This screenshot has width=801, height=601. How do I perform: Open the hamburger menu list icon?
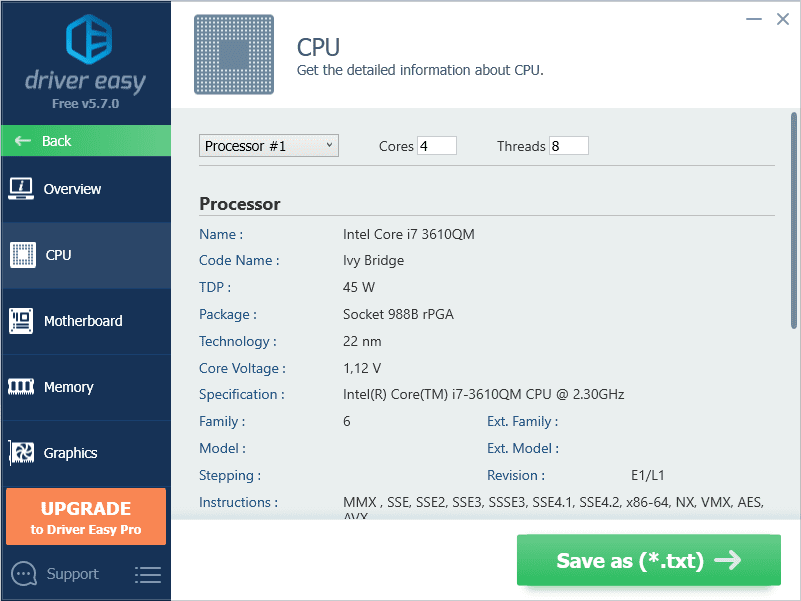click(x=148, y=575)
